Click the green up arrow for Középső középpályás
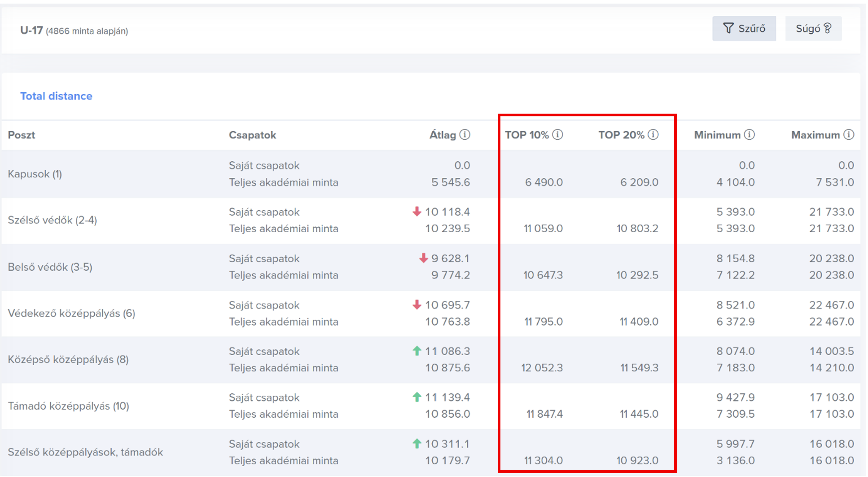This screenshot has height=477, width=868. point(417,351)
